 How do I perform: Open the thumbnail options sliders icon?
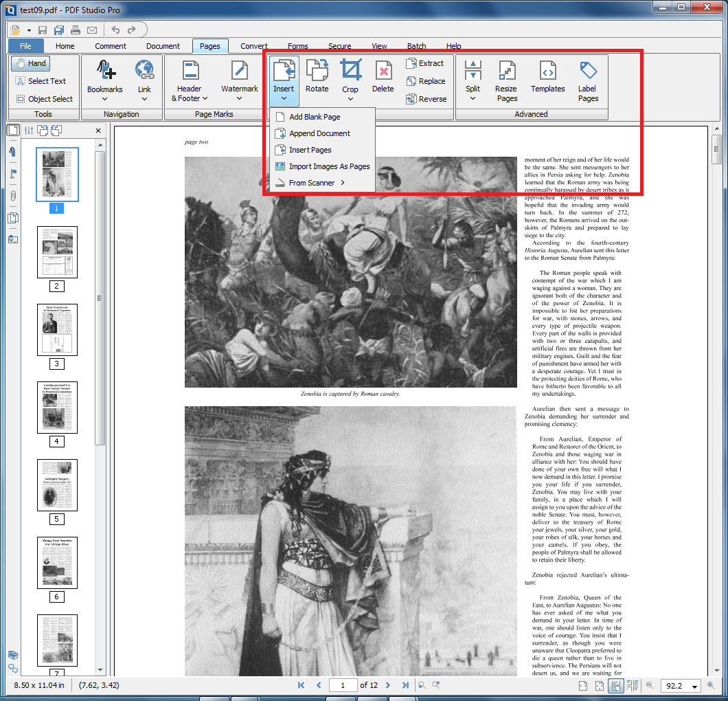[29, 131]
